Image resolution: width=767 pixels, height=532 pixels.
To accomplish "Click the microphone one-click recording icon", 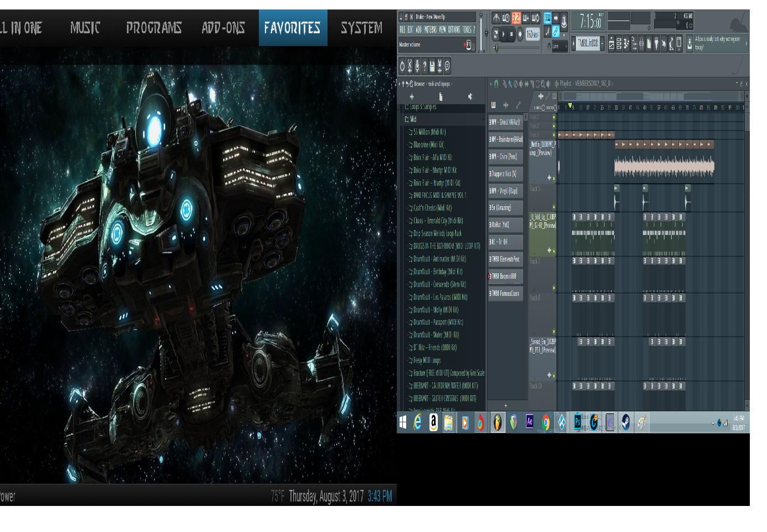I will [417, 66].
